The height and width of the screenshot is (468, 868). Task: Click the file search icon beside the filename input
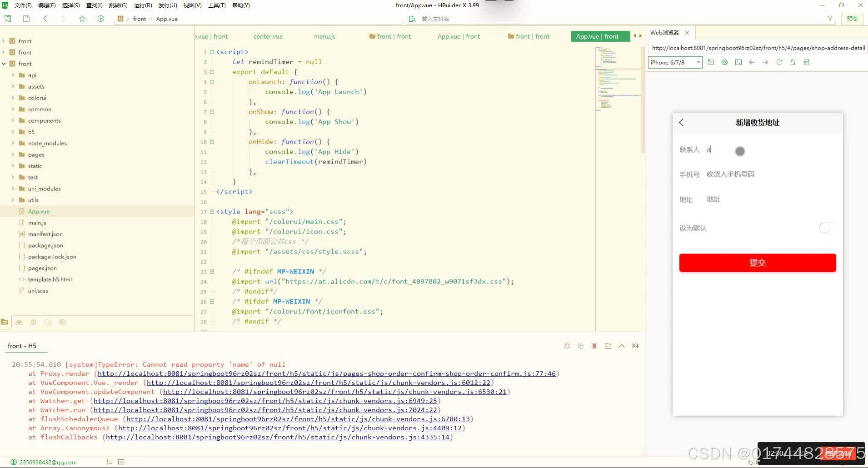tap(412, 19)
